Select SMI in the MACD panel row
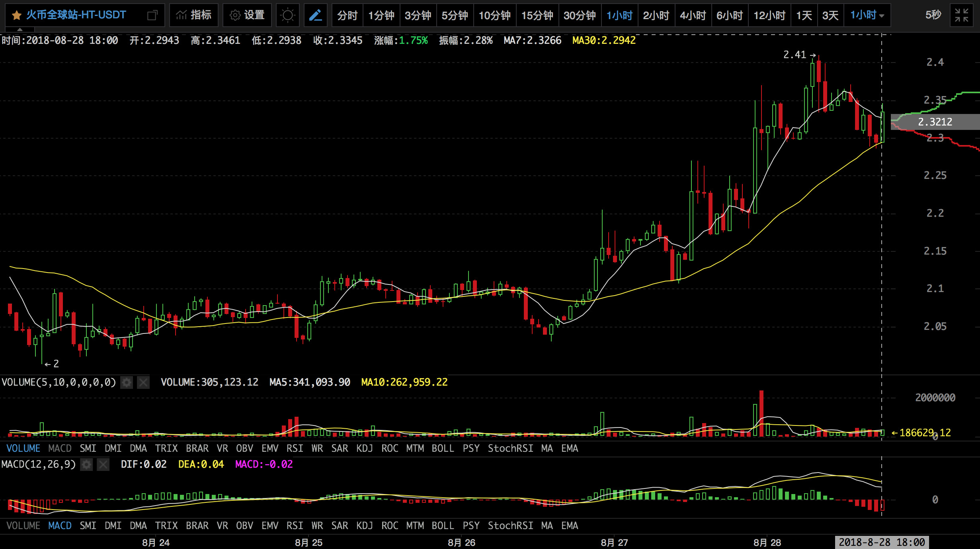 [x=88, y=526]
